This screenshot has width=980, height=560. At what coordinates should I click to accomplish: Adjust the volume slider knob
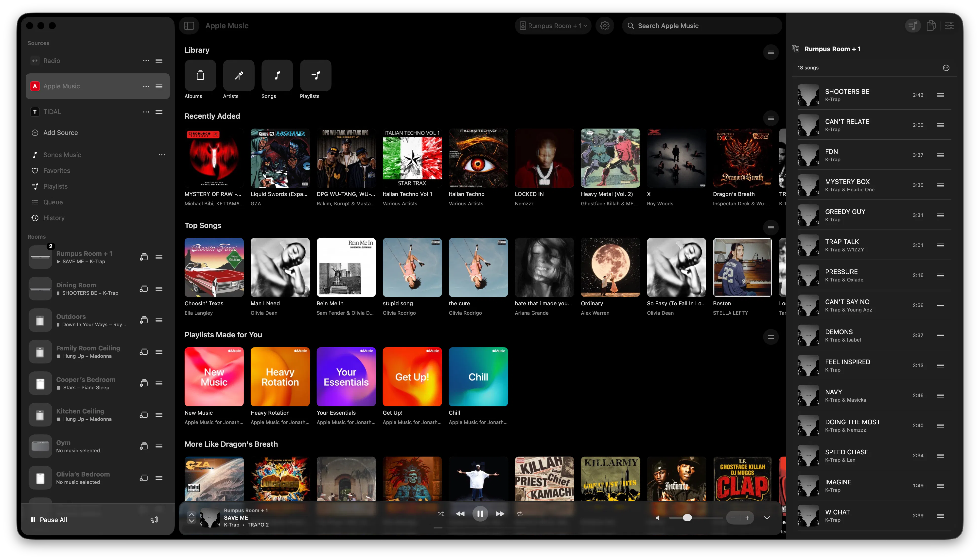pos(687,518)
